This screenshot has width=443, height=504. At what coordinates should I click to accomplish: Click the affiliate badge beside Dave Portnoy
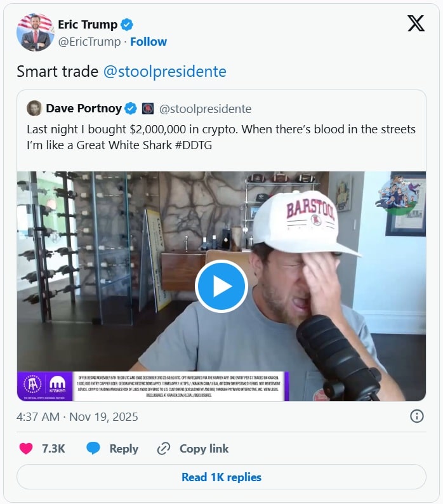coord(148,109)
